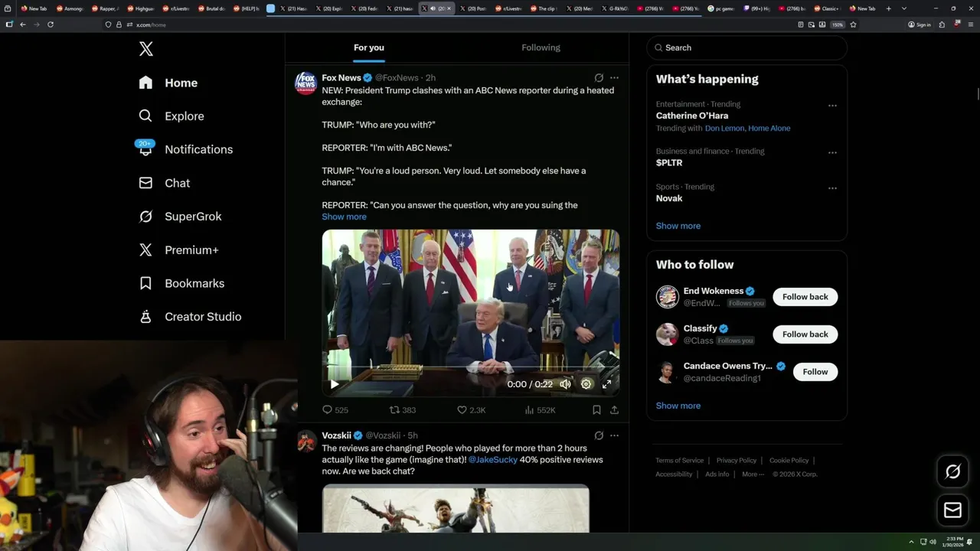The width and height of the screenshot is (980, 551).
Task: Open more options on Fox News post
Action: point(614,78)
